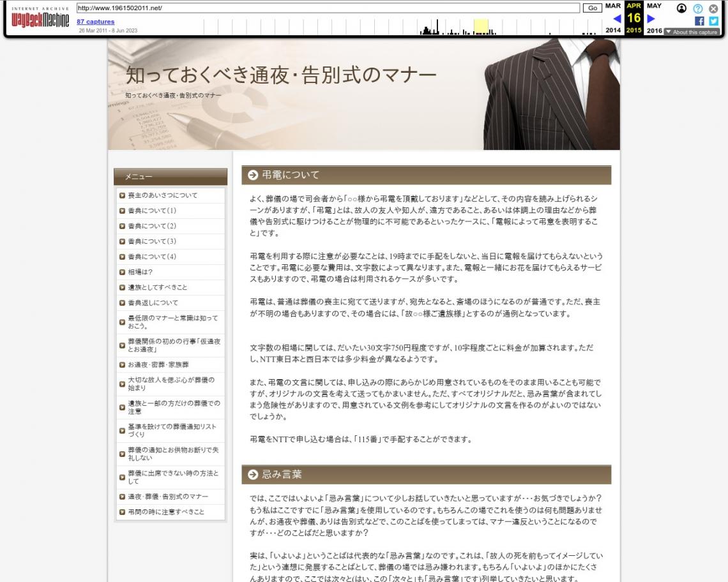Viewport: 728px width, 582px height.
Task: Select 香典返しについて in the menu
Action: pyautogui.click(x=153, y=302)
